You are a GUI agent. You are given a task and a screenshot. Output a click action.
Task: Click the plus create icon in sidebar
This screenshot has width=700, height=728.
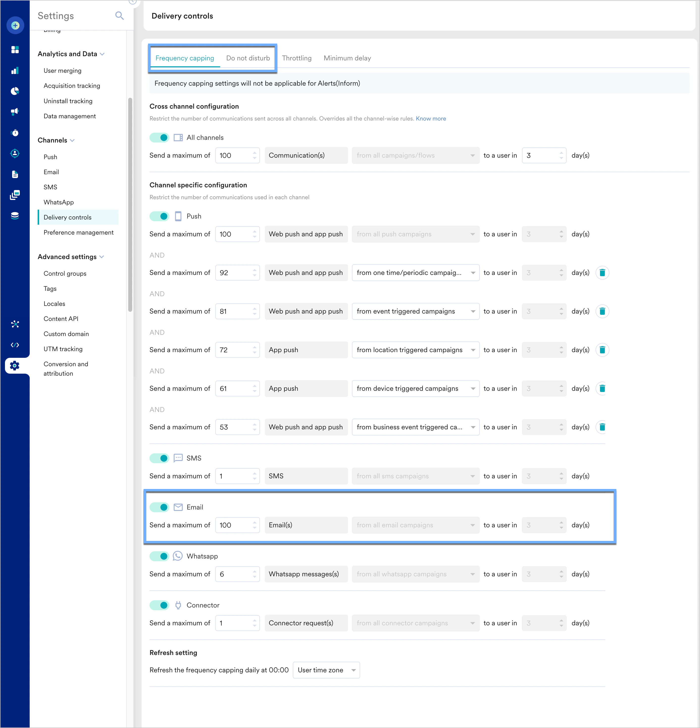tap(15, 25)
